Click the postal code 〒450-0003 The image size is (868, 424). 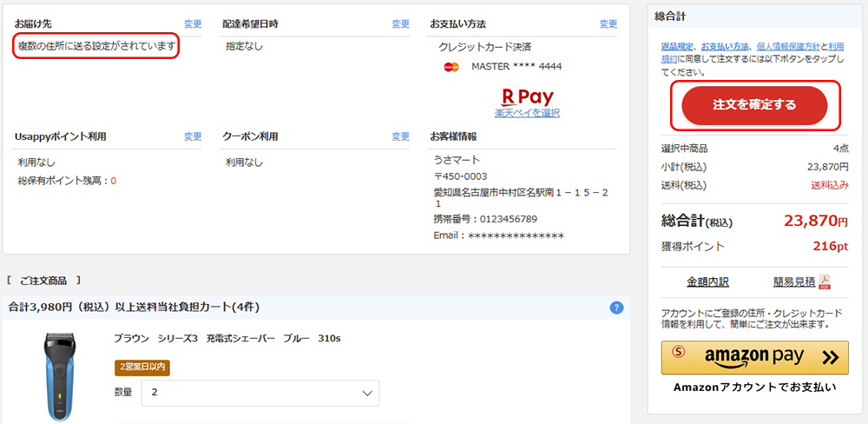pos(461,176)
